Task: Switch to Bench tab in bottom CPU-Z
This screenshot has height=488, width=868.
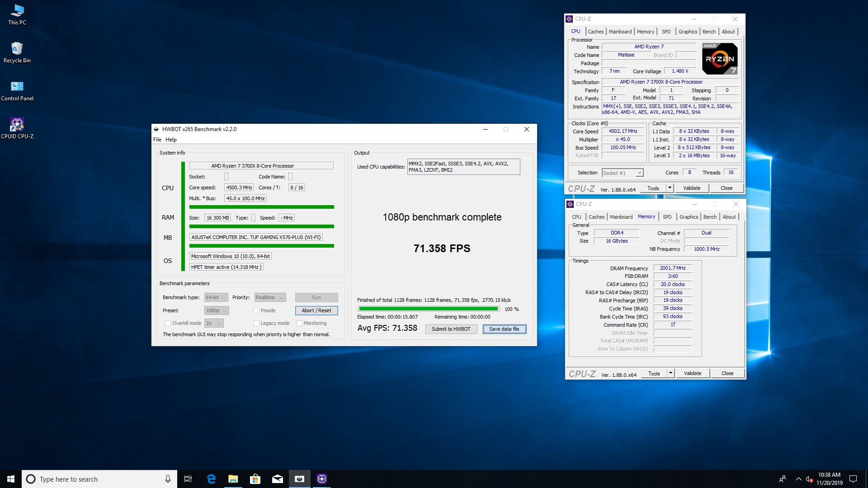Action: click(710, 217)
